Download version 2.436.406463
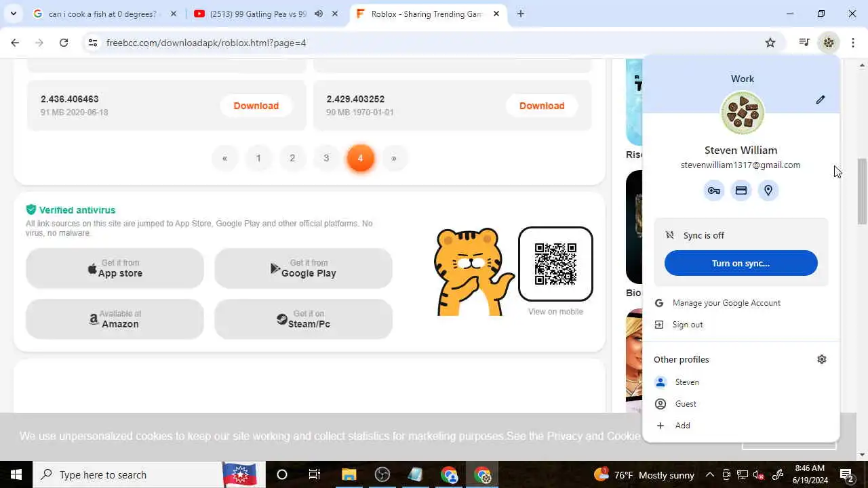This screenshot has width=868, height=488. point(256,106)
